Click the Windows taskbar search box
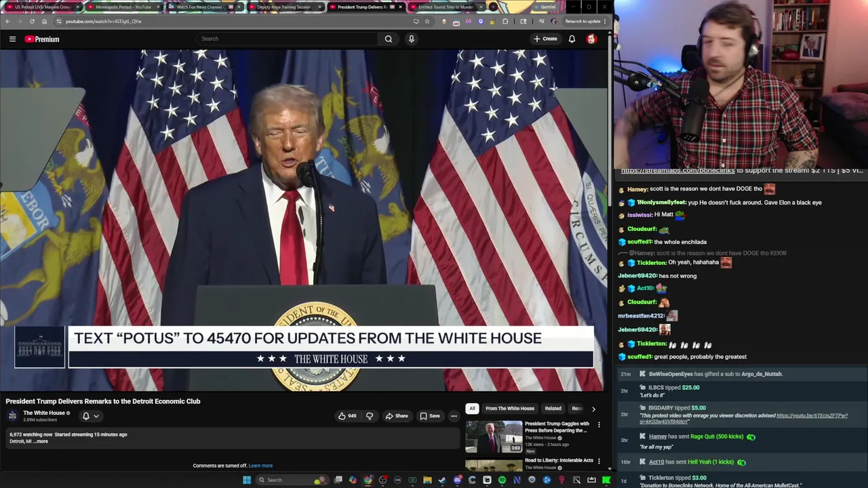868x488 pixels. (292, 480)
